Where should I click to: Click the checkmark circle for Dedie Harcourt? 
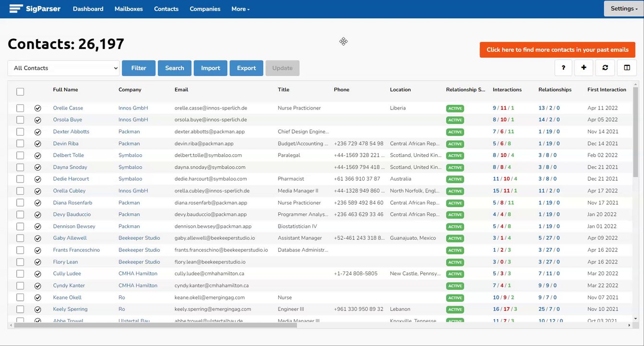pyautogui.click(x=38, y=179)
